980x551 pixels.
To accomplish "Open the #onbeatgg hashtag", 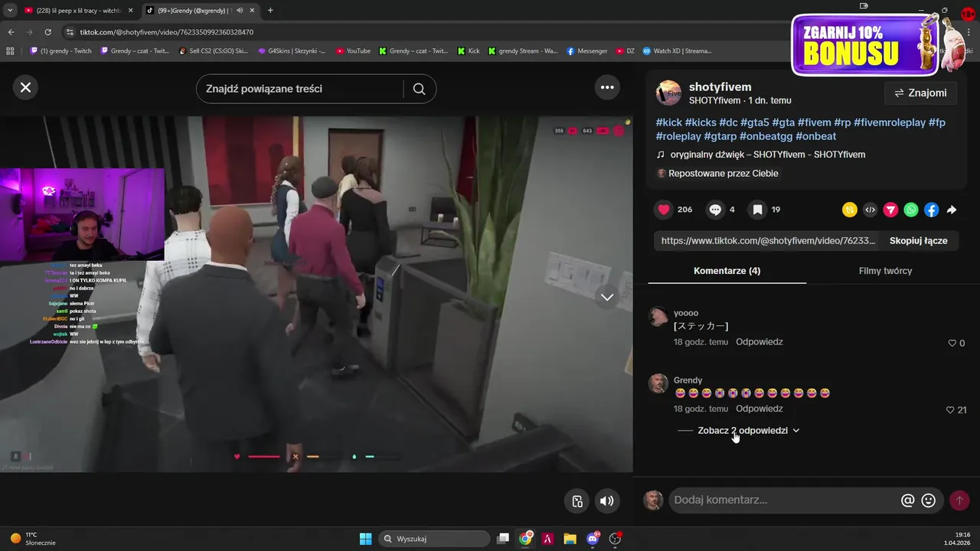I will click(766, 136).
